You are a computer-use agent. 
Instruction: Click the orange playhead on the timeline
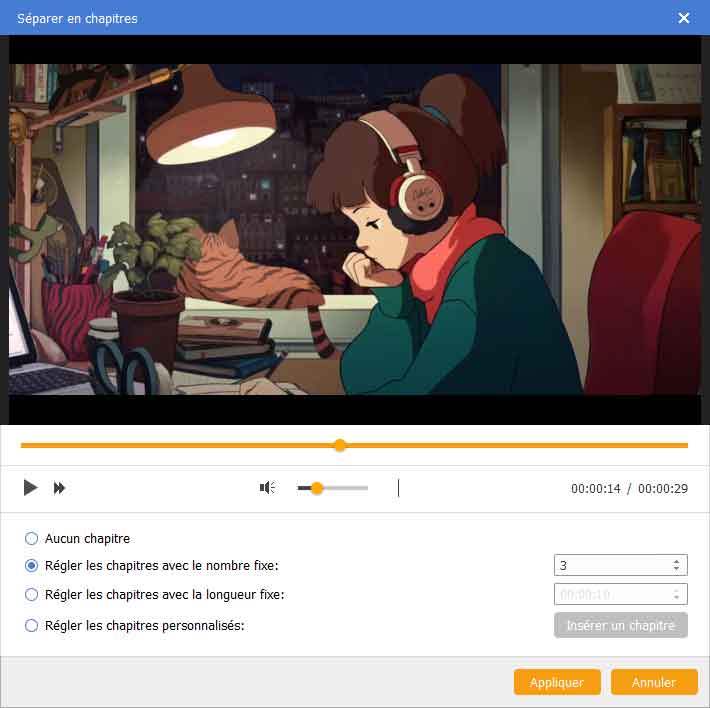pos(340,445)
